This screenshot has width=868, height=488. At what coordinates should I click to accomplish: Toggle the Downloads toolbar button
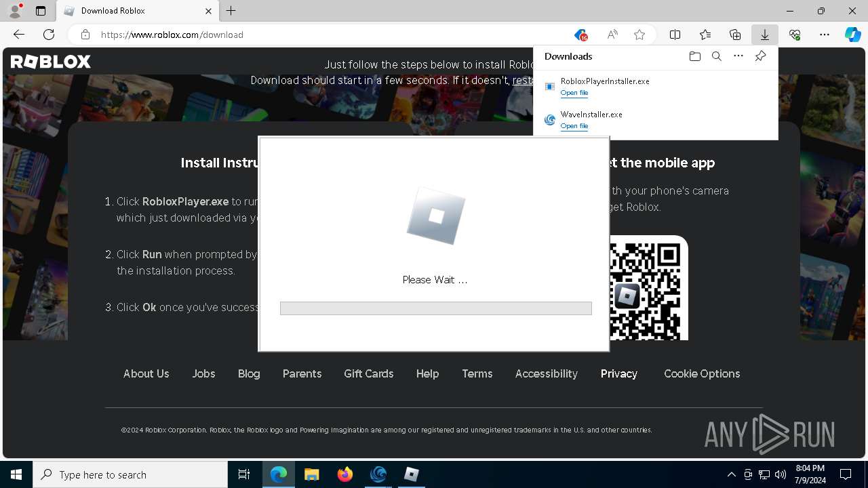click(x=764, y=35)
